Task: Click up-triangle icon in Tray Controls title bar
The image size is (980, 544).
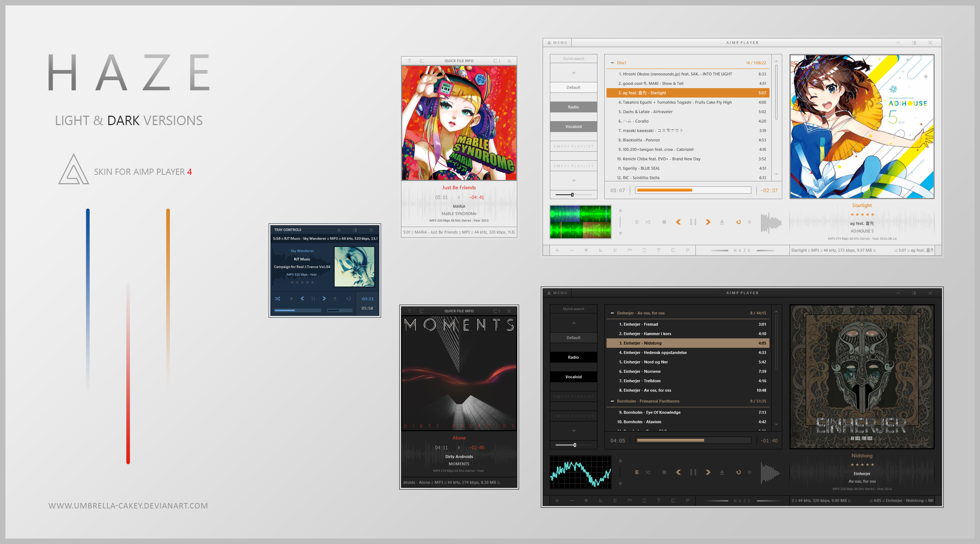Action: coord(339,230)
